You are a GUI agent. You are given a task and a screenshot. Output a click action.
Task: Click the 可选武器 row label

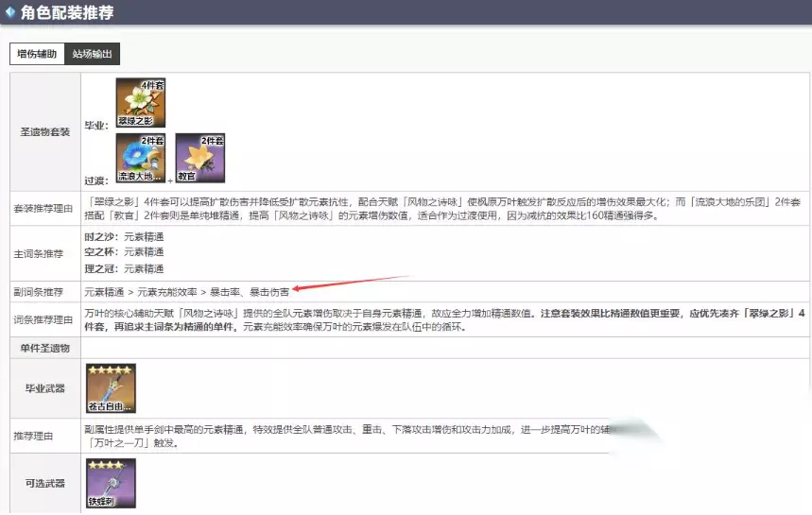[x=45, y=483]
